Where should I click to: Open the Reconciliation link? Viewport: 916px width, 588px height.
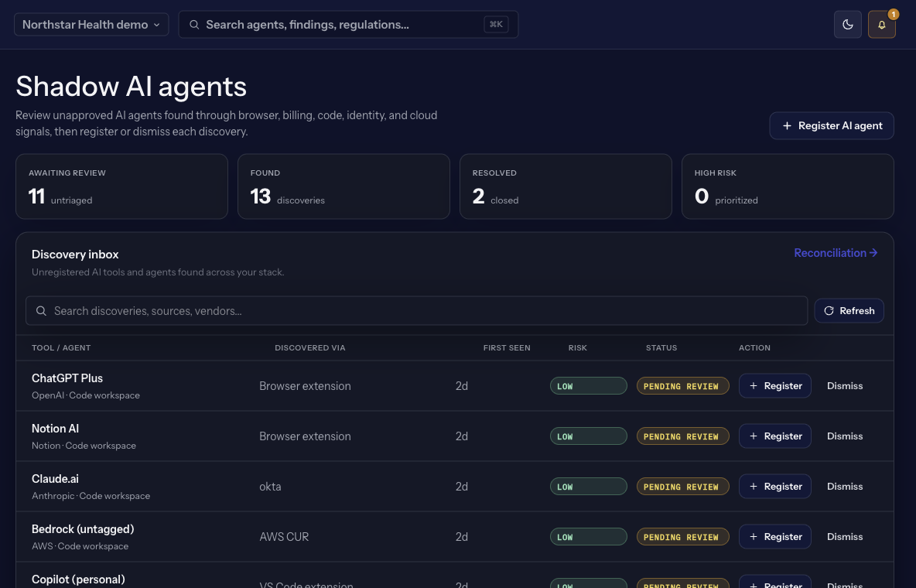pos(836,253)
